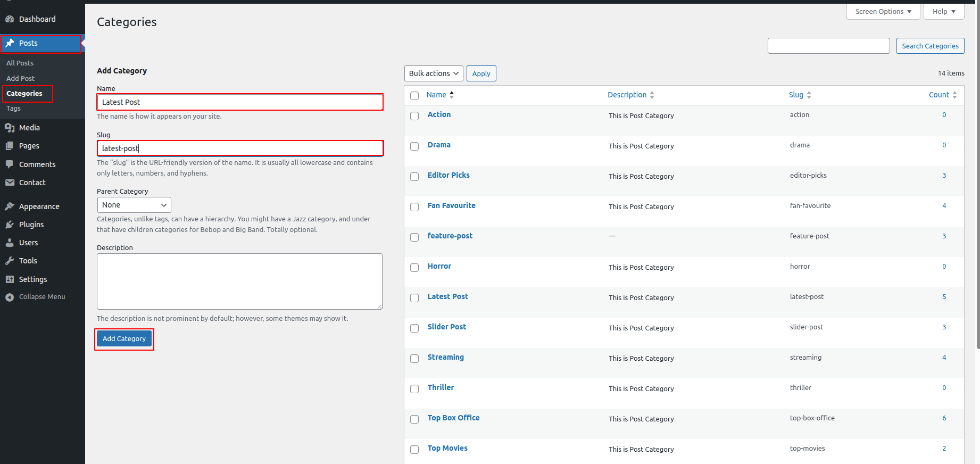This screenshot has width=980, height=464.
Task: Focus the Description text area
Action: pyautogui.click(x=239, y=281)
